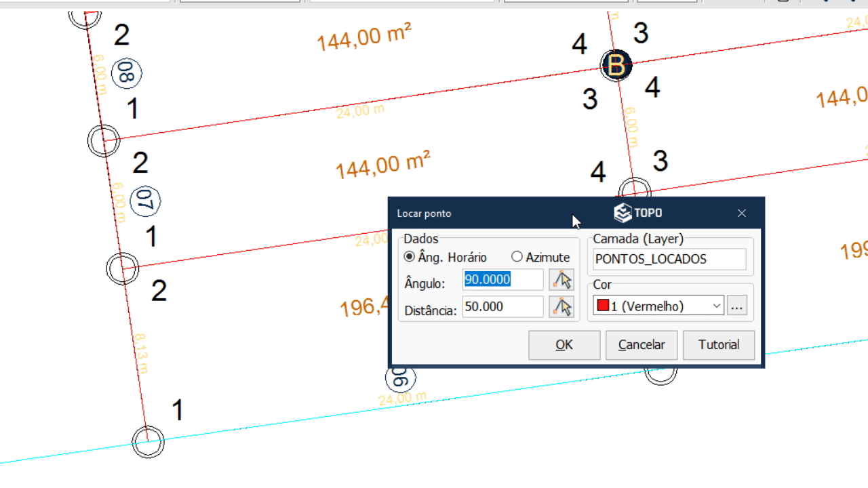Close the Locar ponto dialog
Screen dimensions: 868x488
pyautogui.click(x=742, y=213)
